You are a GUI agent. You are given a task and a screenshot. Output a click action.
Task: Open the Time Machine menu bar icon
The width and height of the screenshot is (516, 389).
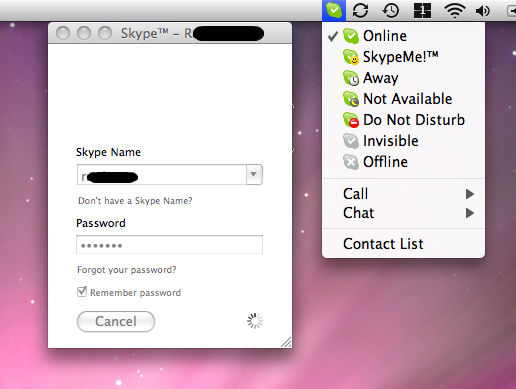click(391, 10)
